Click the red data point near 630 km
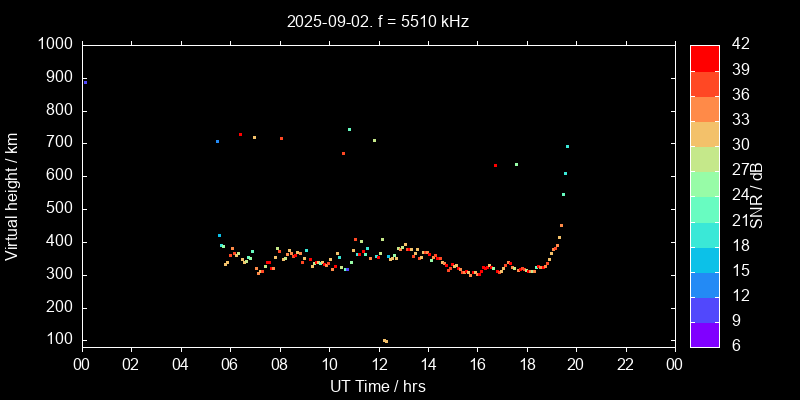This screenshot has width=800, height=400. pyautogui.click(x=495, y=166)
